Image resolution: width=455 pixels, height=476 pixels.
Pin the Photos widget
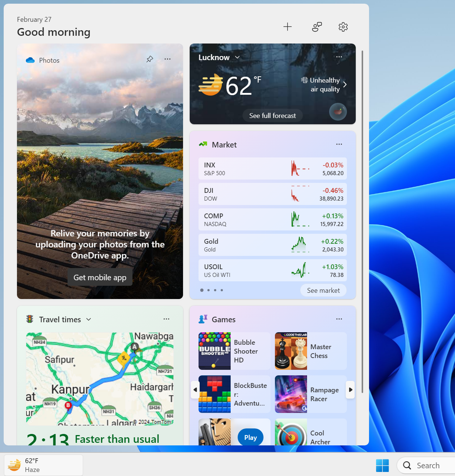pos(149,59)
